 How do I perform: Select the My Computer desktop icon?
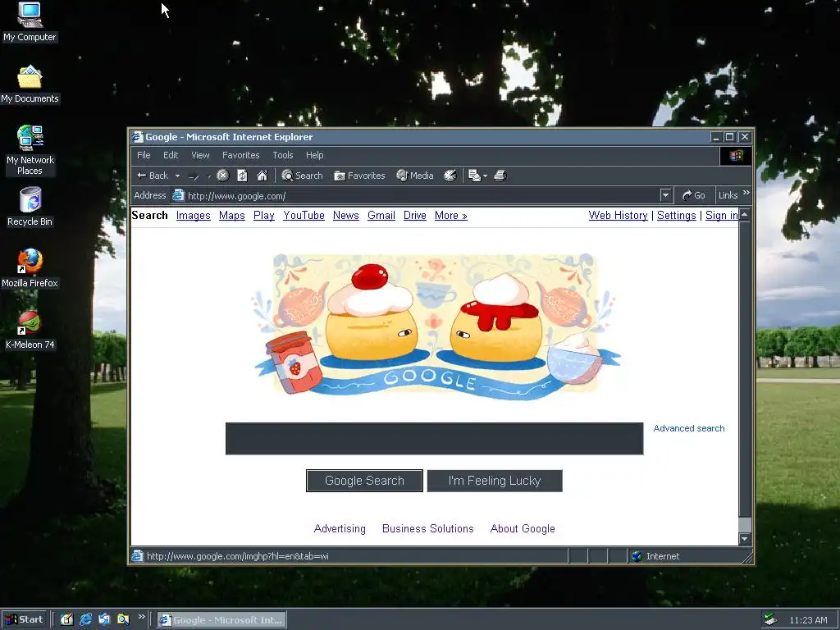tap(30, 22)
